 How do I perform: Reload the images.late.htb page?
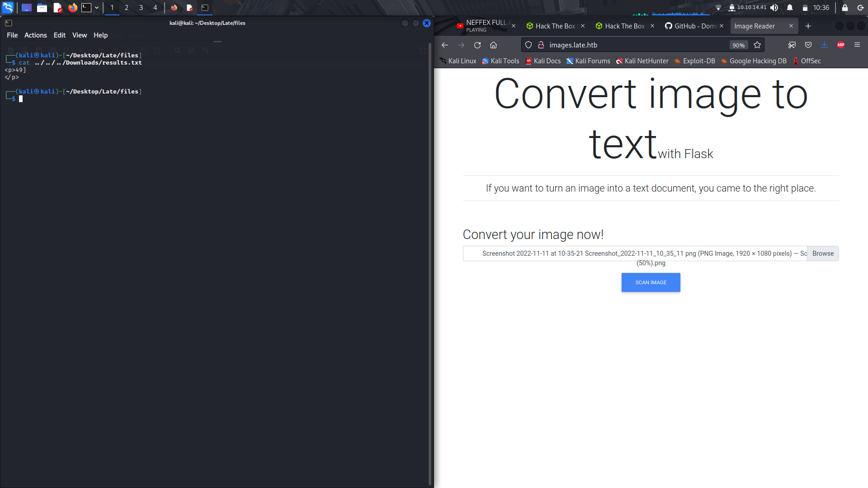[477, 45]
